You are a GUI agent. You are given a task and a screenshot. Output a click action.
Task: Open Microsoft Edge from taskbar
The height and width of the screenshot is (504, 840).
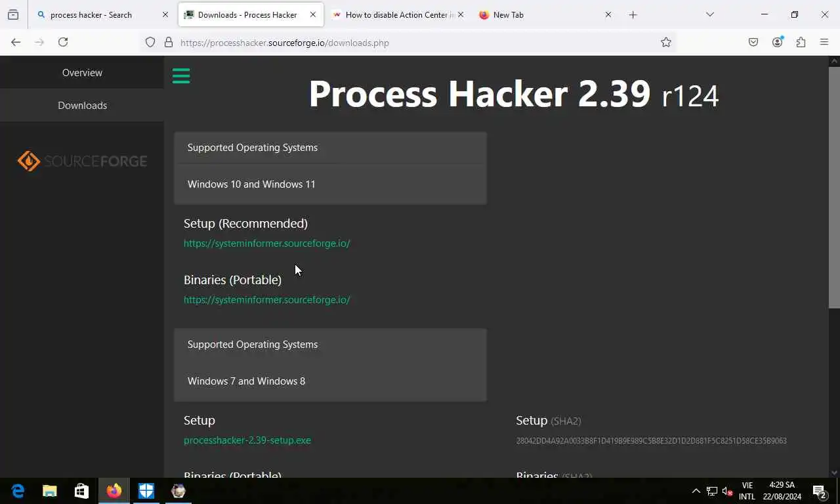[x=18, y=491]
